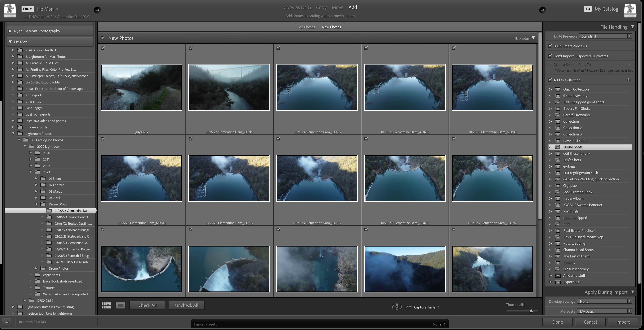Click the destination arrow left of My Catalog
The image size is (644, 330).
(x=542, y=10)
